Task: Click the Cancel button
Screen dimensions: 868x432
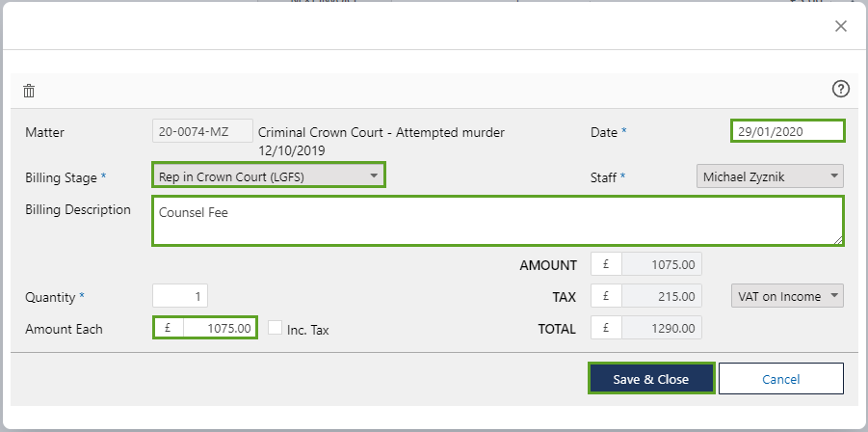Action: coord(780,379)
